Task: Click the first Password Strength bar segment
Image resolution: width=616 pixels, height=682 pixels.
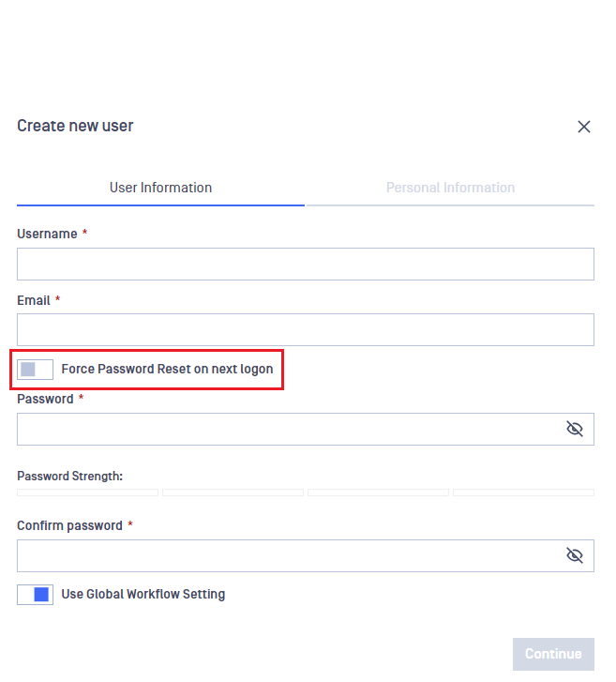Action: click(87, 493)
